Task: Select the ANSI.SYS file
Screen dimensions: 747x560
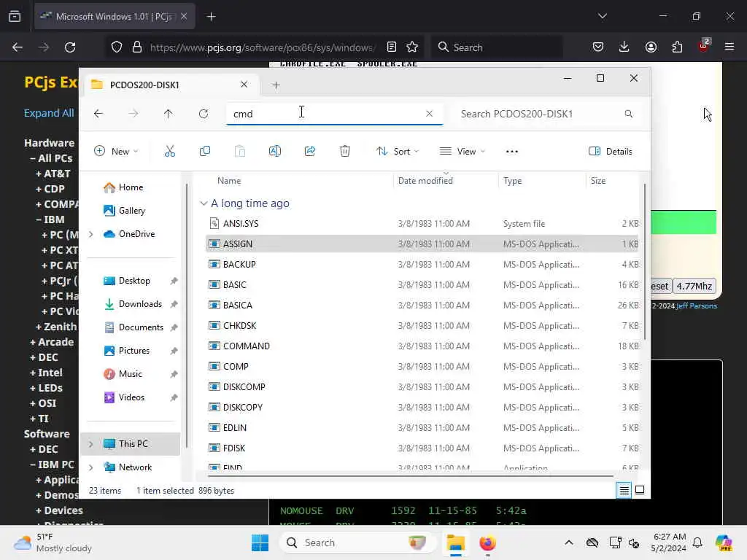Action: click(422, 224)
